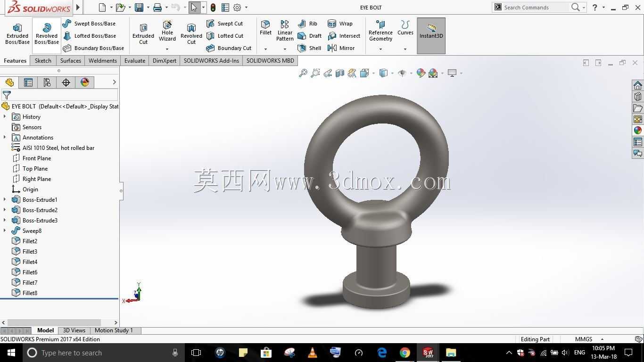Apply the Shell feature
This screenshot has width=644, height=362.
[310, 48]
